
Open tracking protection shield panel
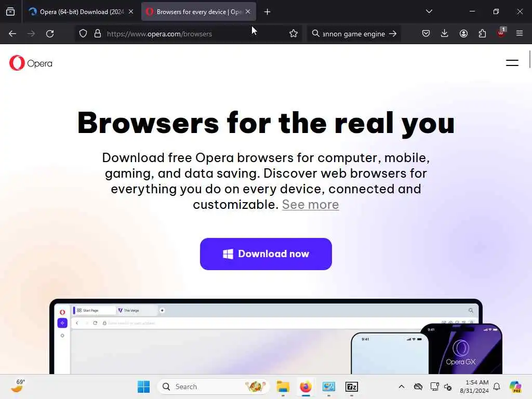(x=83, y=34)
